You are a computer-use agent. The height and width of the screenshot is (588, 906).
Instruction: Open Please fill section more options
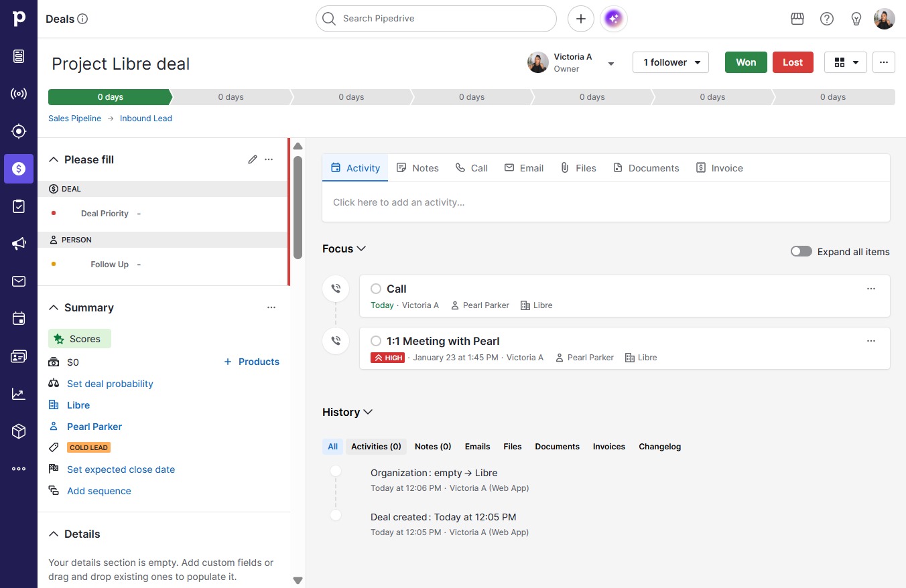269,159
